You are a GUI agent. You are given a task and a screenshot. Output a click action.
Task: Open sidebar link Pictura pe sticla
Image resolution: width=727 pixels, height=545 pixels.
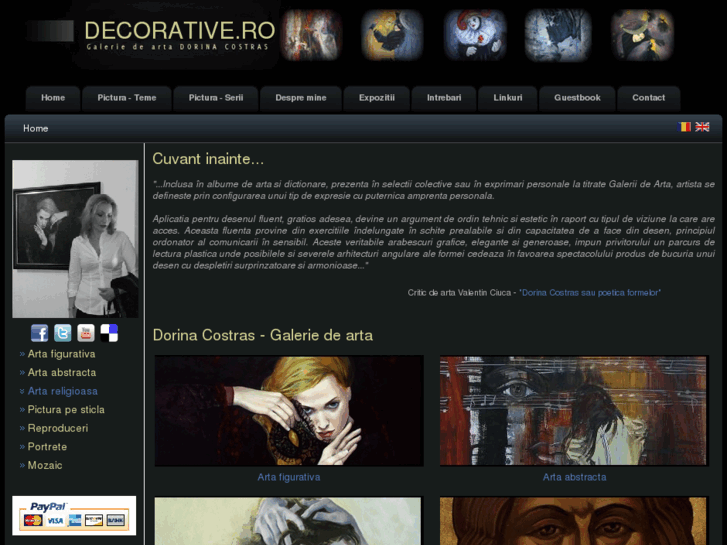click(x=66, y=410)
